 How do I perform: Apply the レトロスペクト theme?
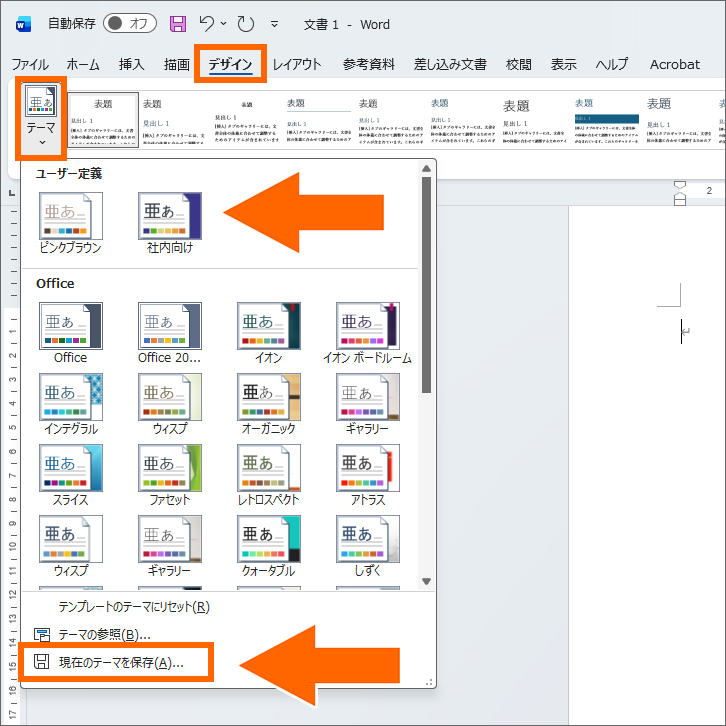click(x=269, y=476)
